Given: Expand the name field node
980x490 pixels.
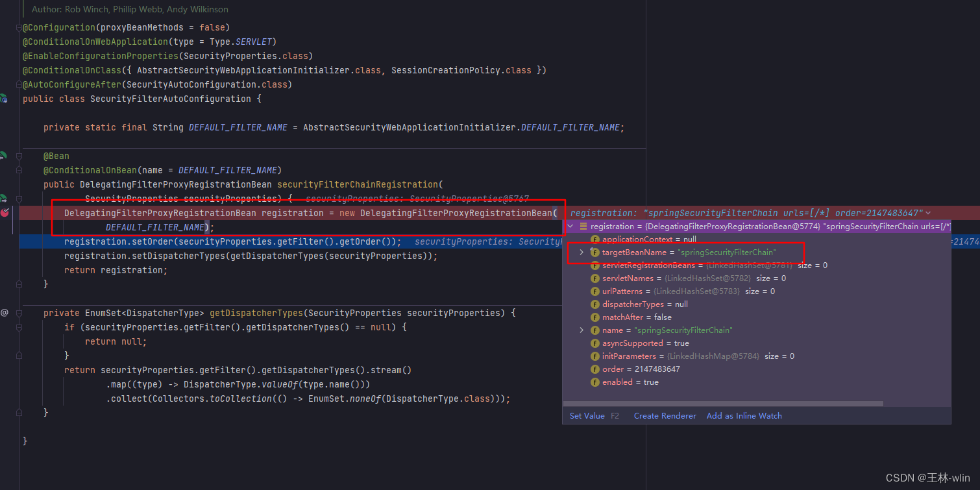Looking at the screenshot, I should 582,330.
